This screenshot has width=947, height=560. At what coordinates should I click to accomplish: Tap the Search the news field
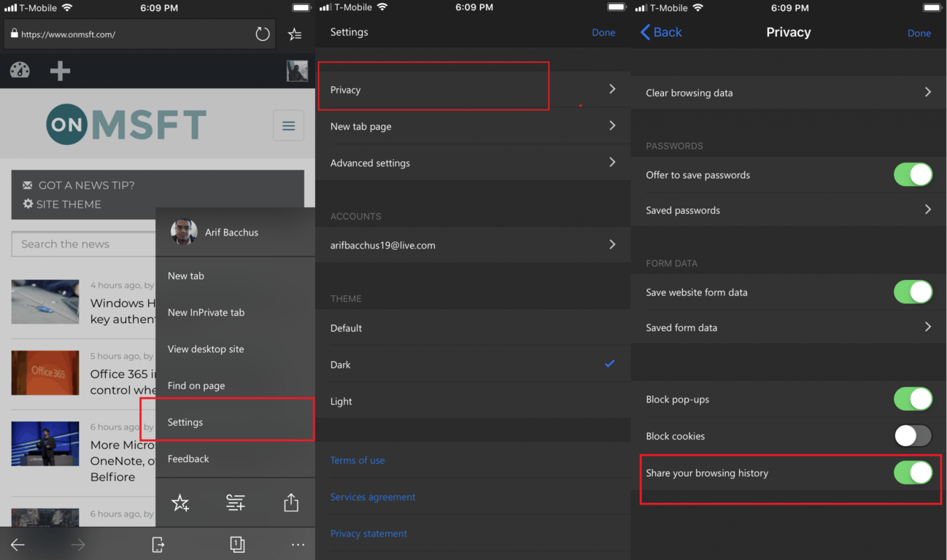(x=84, y=244)
